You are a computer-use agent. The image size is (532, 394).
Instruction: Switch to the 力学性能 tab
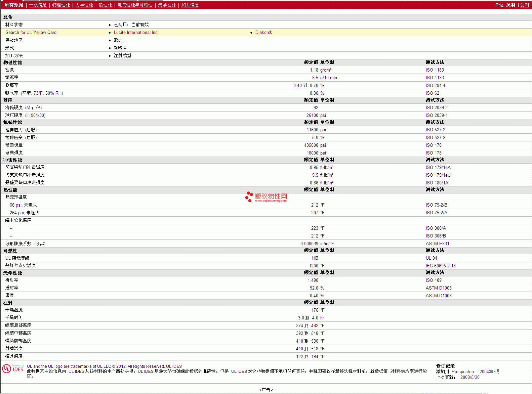(84, 5)
